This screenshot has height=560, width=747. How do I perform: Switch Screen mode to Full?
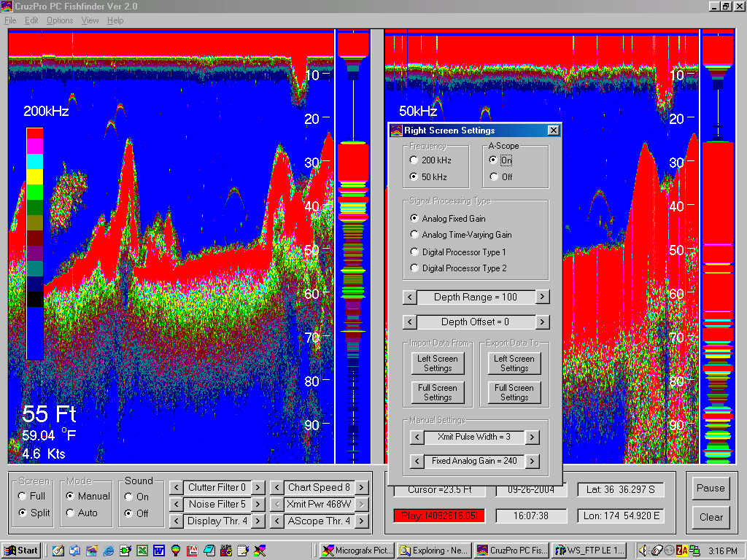point(22,497)
